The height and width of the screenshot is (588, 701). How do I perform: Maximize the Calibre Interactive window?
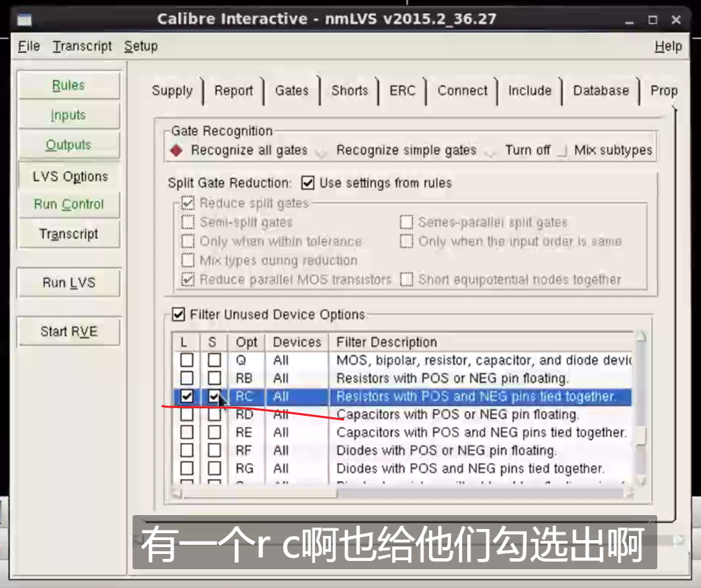(x=652, y=20)
